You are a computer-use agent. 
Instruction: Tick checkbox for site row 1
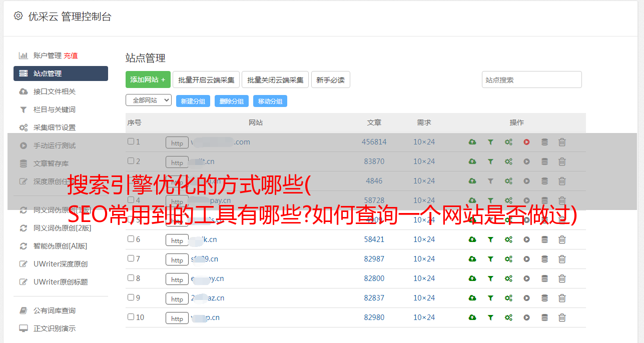pyautogui.click(x=131, y=141)
